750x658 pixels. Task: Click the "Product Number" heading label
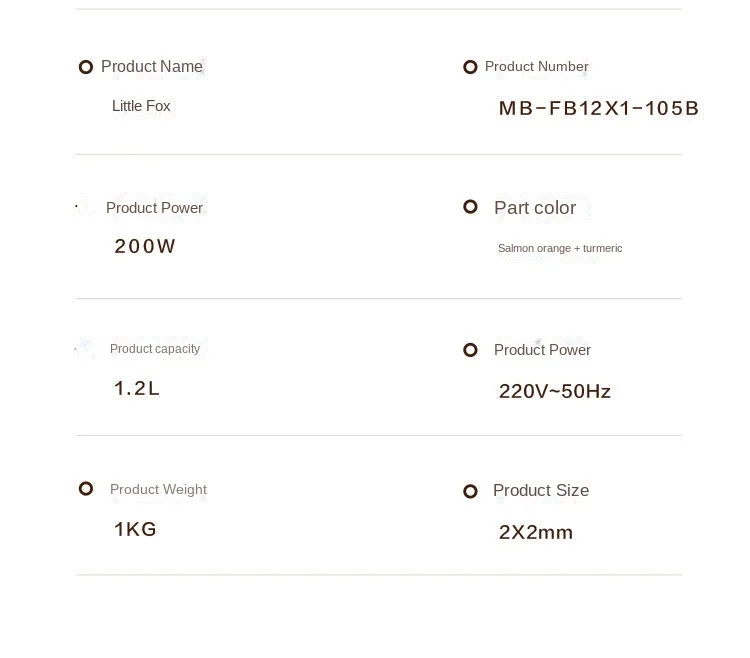(537, 67)
